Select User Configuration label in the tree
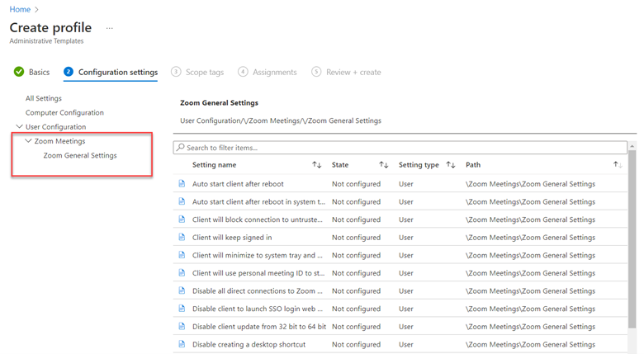This screenshot has width=644, height=354. [x=55, y=127]
